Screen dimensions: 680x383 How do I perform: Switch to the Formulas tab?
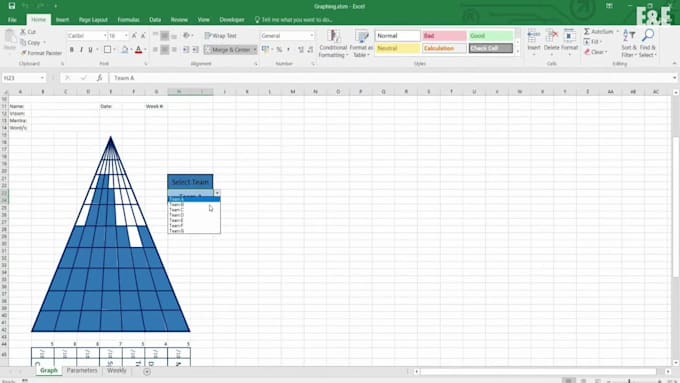point(128,20)
